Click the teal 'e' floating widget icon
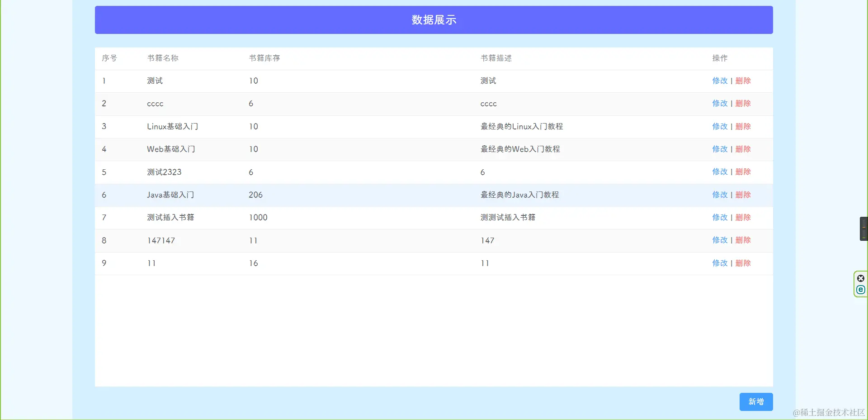 (x=861, y=290)
